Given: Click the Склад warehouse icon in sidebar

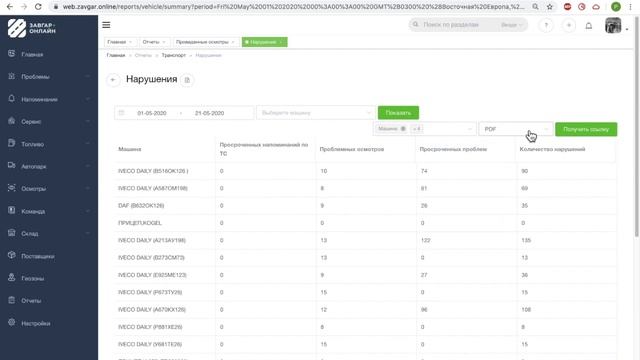Looking at the screenshot, I should click(x=11, y=233).
